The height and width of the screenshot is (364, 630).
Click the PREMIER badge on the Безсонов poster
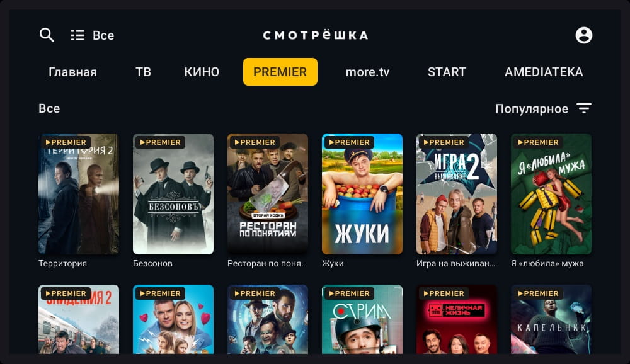point(159,142)
